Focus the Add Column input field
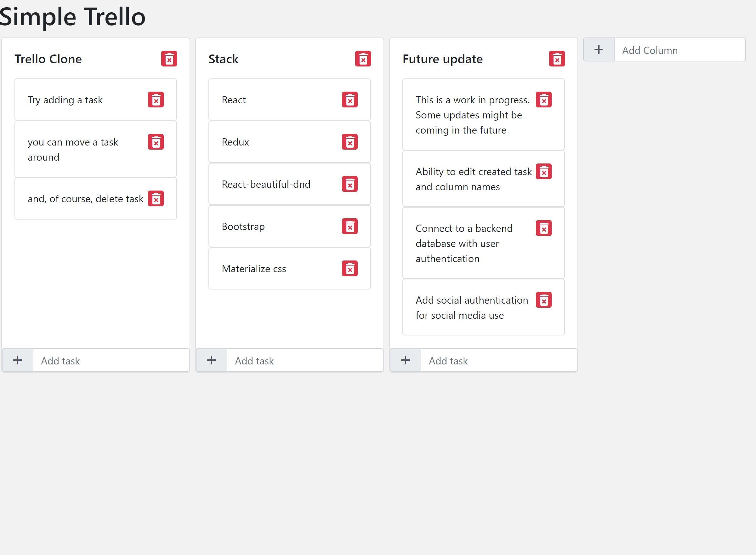 (679, 50)
